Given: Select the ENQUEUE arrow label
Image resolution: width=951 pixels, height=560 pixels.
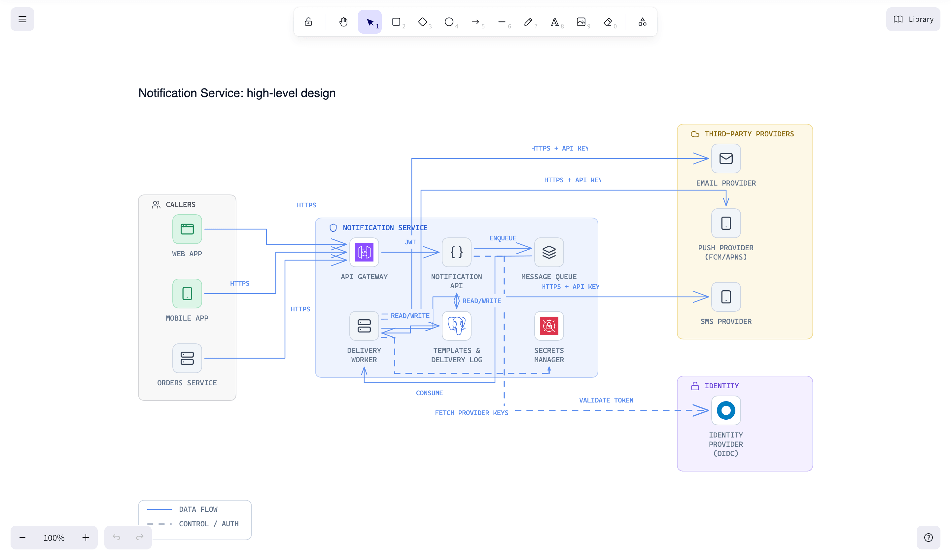Looking at the screenshot, I should (x=503, y=238).
